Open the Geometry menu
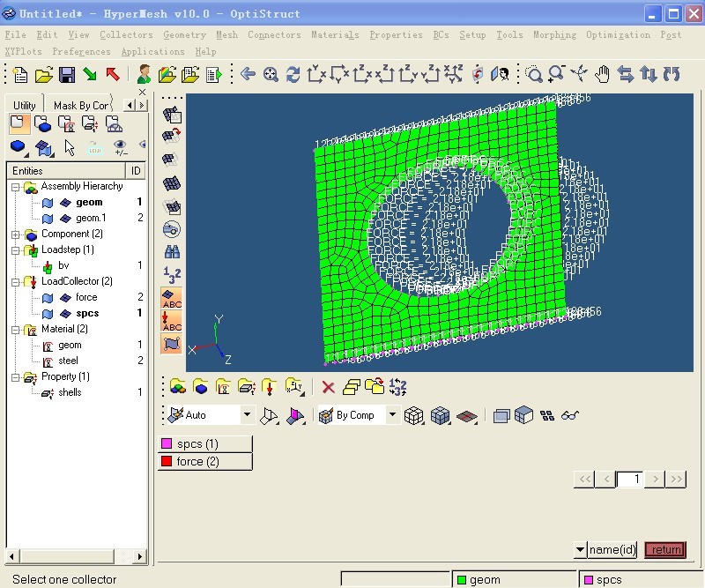This screenshot has width=705, height=588. click(x=184, y=34)
